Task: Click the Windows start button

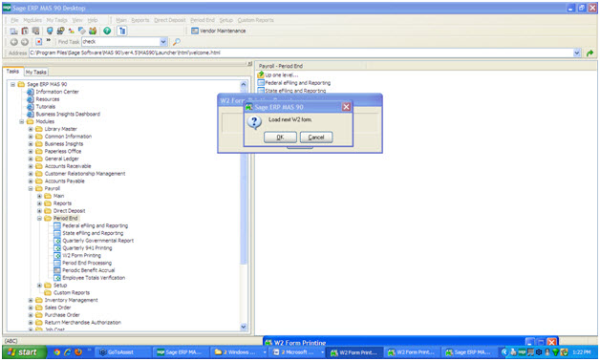Action: (24, 352)
